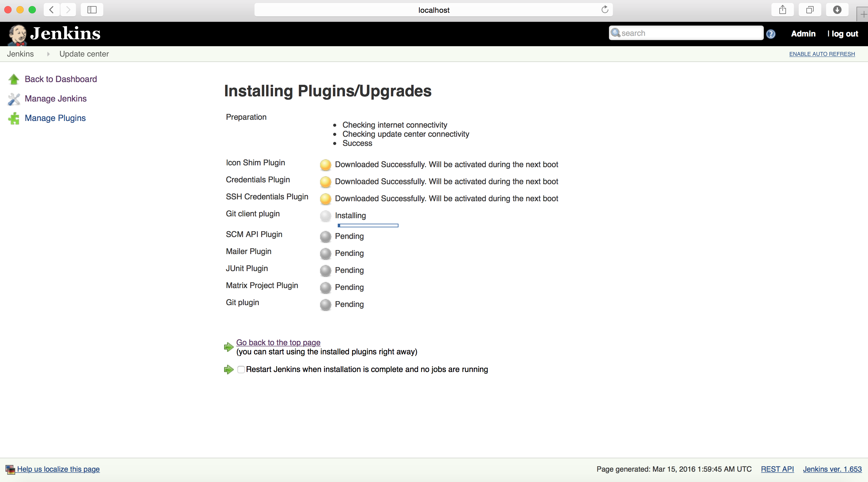
Task: Click the Icon Shim Plugin name
Action: point(255,163)
